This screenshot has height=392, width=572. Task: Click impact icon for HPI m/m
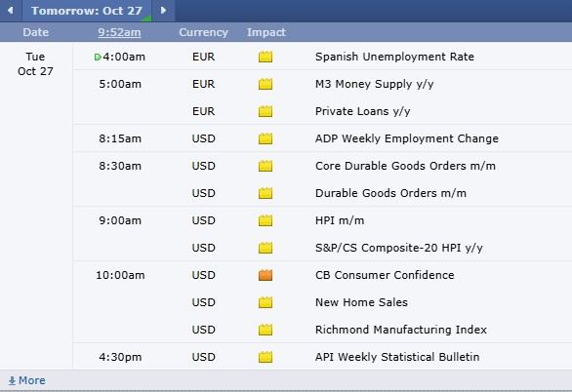(266, 220)
